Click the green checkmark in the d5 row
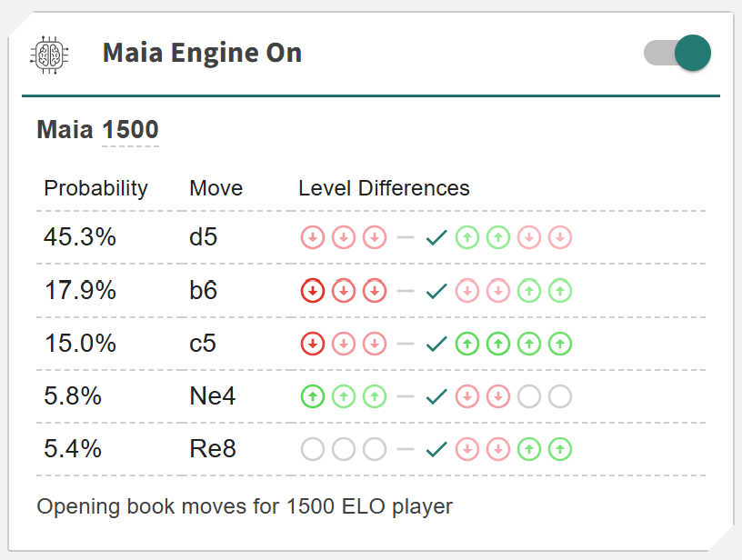This screenshot has height=560, width=742. (436, 238)
